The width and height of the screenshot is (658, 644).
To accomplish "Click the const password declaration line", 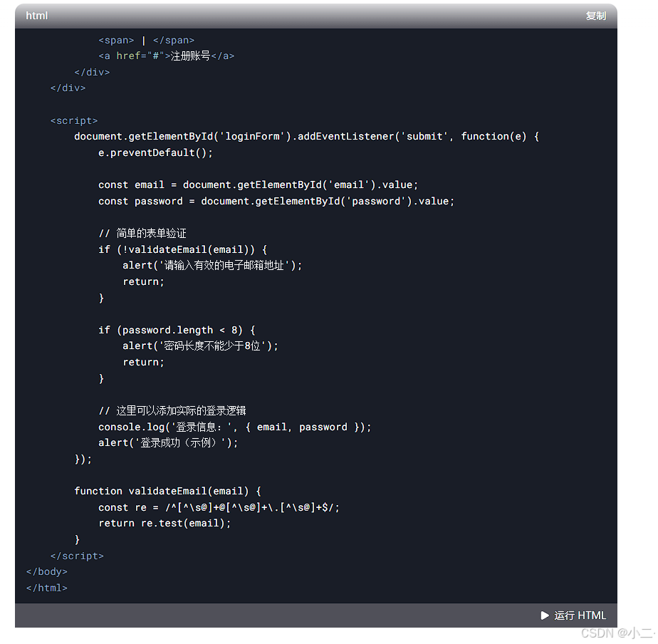I will (x=276, y=201).
